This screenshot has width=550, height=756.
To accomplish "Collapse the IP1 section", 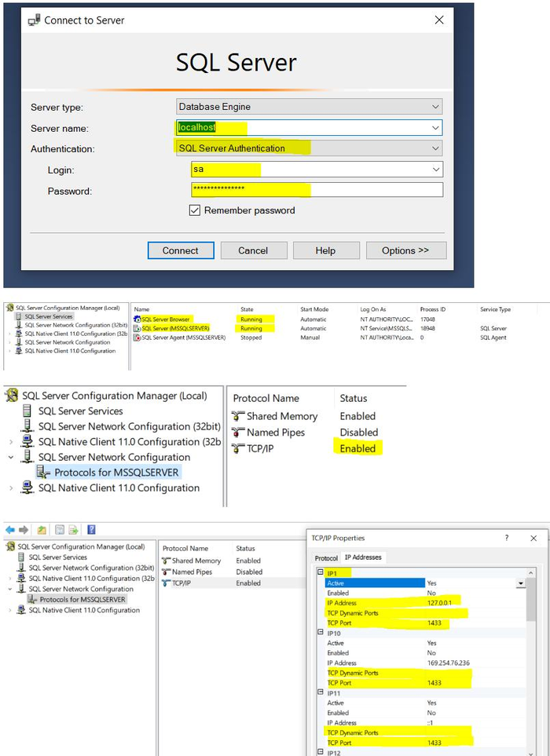I will (x=321, y=572).
